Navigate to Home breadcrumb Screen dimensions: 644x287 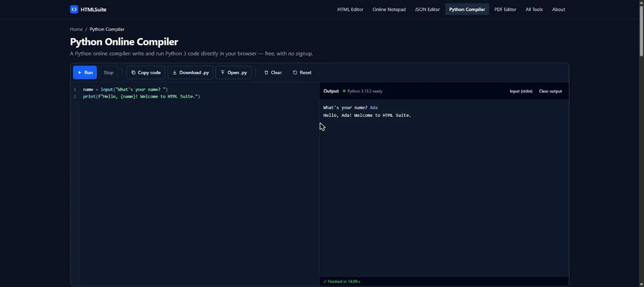tap(76, 29)
